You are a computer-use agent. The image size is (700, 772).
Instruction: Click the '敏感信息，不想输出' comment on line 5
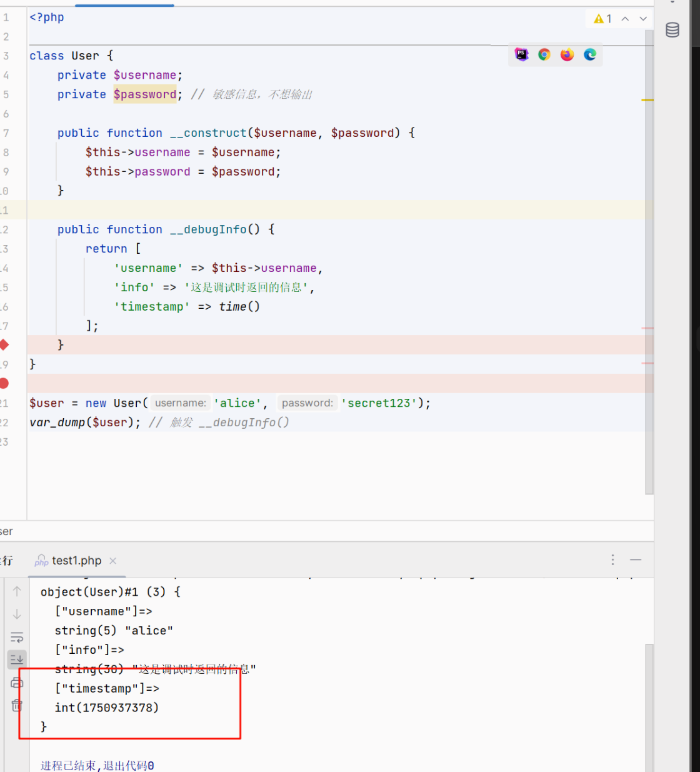point(262,94)
